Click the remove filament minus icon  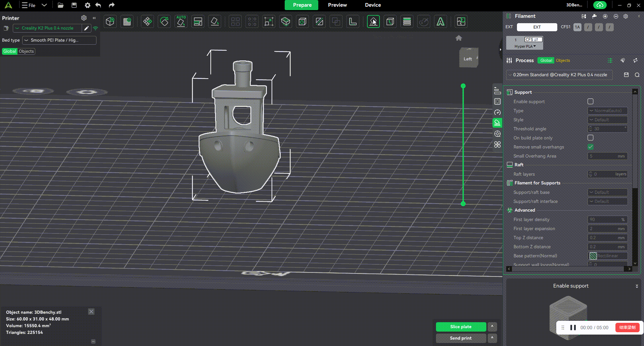pos(616,16)
